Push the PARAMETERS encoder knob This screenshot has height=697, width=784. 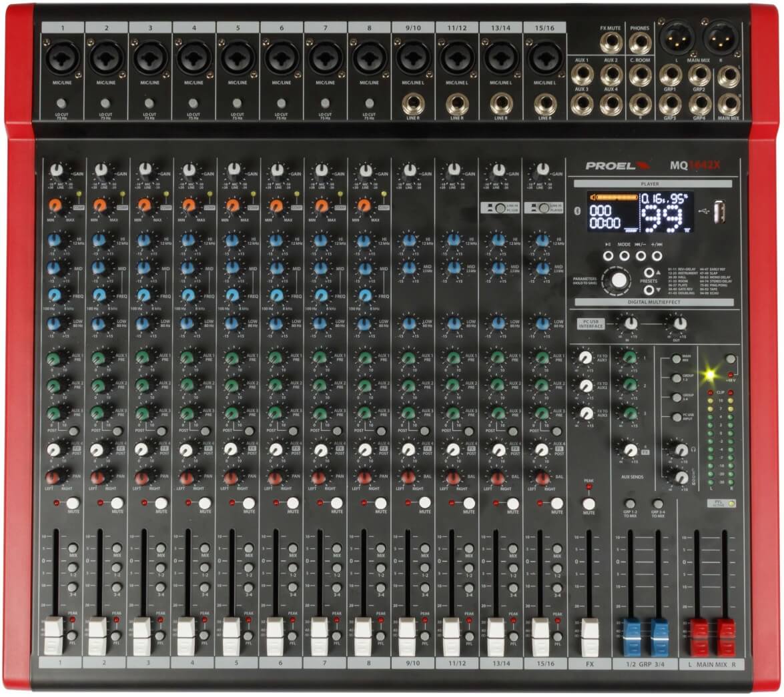[x=620, y=281]
